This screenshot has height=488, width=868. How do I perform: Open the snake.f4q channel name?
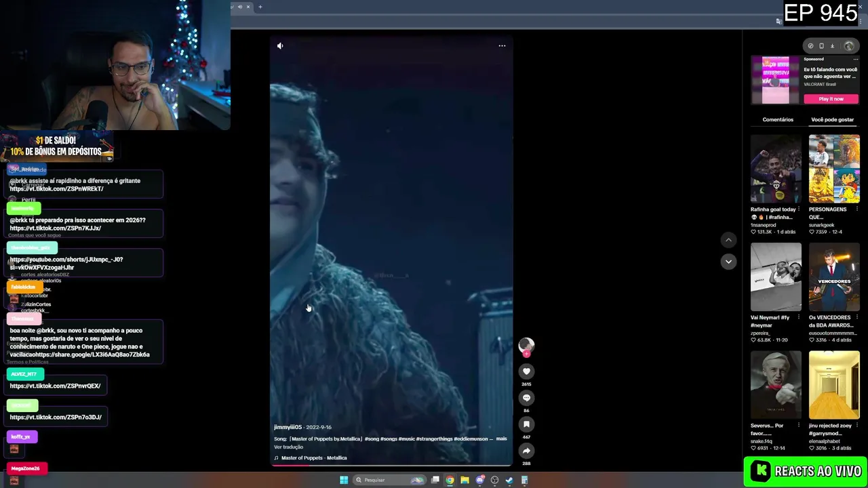click(x=762, y=441)
